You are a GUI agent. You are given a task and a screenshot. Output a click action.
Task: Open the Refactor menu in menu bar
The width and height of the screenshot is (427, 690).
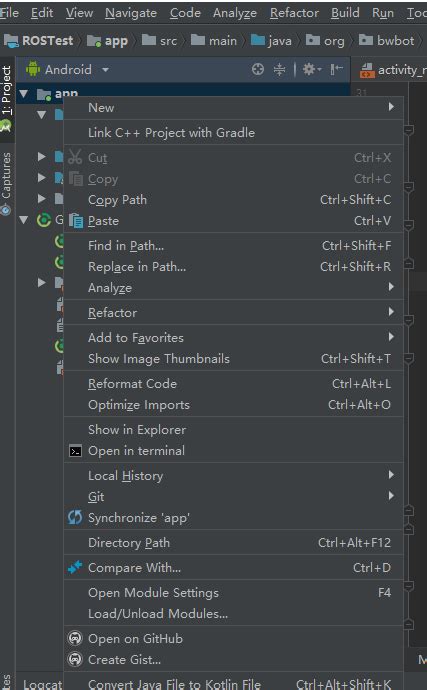[294, 13]
